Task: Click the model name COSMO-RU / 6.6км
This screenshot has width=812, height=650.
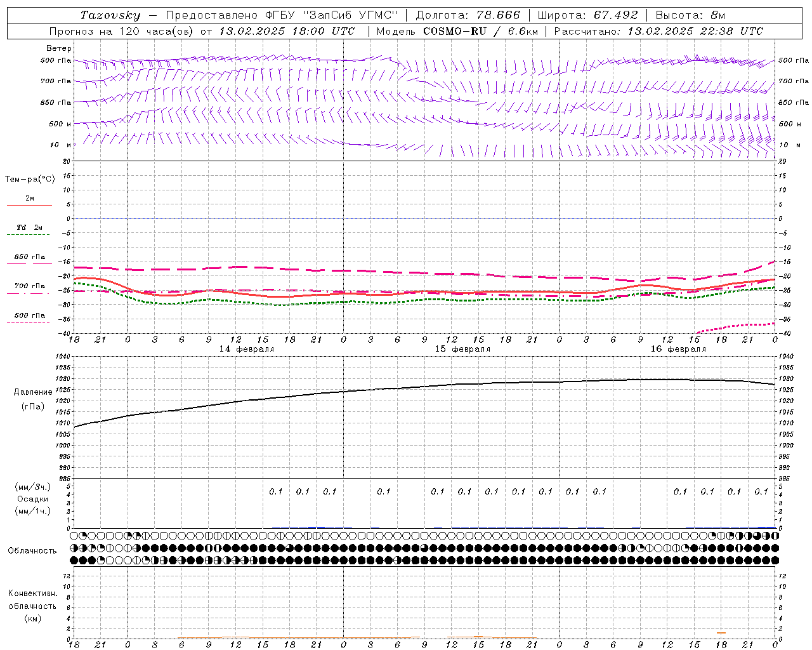Action: 480,31
